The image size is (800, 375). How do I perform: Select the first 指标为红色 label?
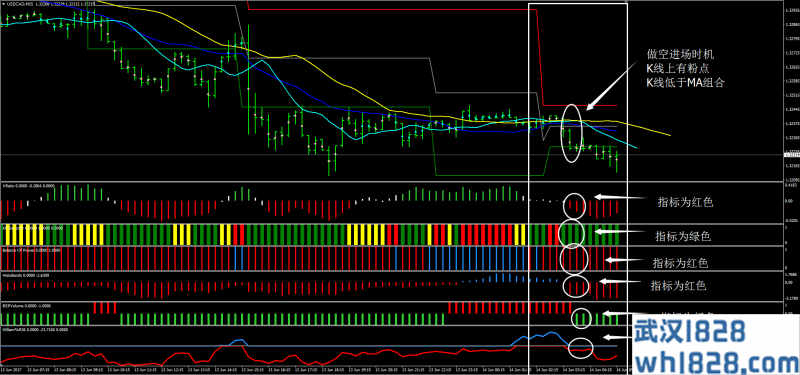point(684,202)
